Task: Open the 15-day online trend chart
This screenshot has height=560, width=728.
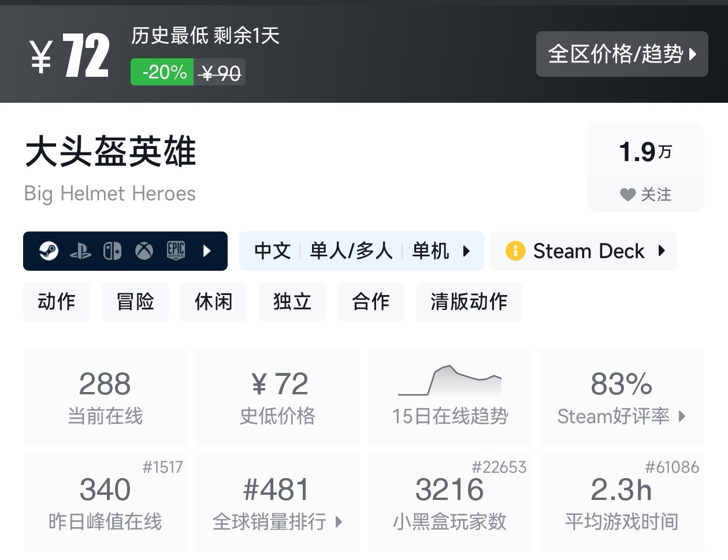Action: (450, 397)
